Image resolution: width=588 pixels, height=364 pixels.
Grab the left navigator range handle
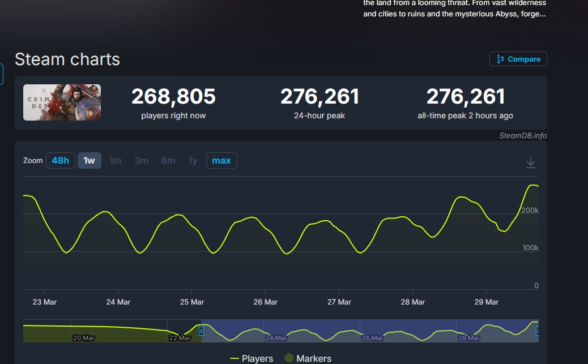pyautogui.click(x=201, y=331)
